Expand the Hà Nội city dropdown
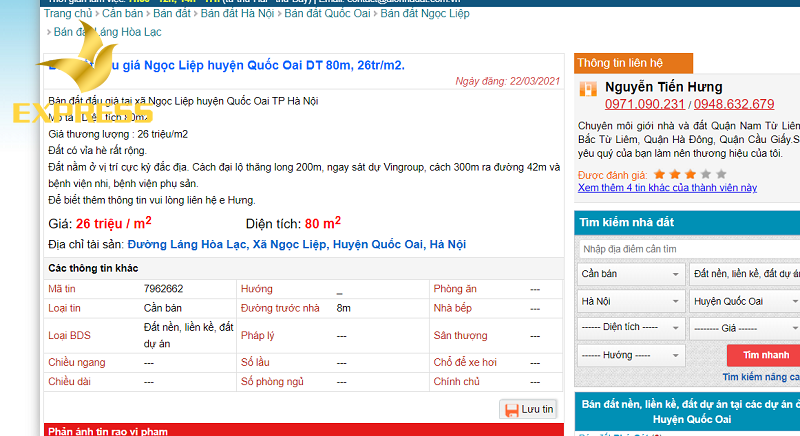Viewport: 800px width, 436px height. click(x=630, y=300)
